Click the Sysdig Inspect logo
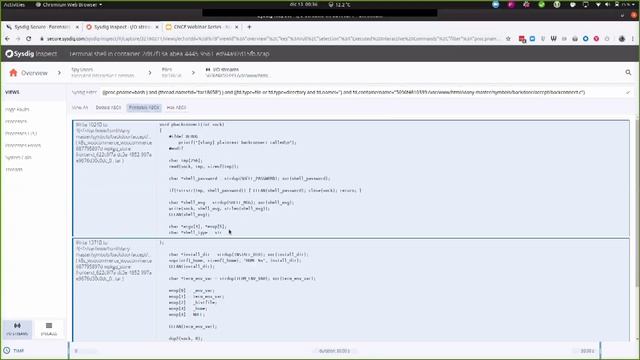The width and height of the screenshot is (640, 360). 31,53
